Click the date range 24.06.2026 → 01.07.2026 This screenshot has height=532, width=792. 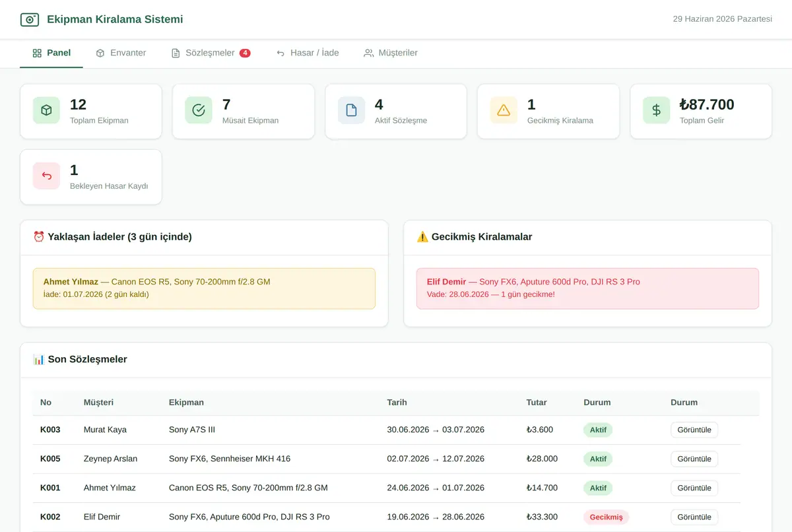(x=436, y=488)
